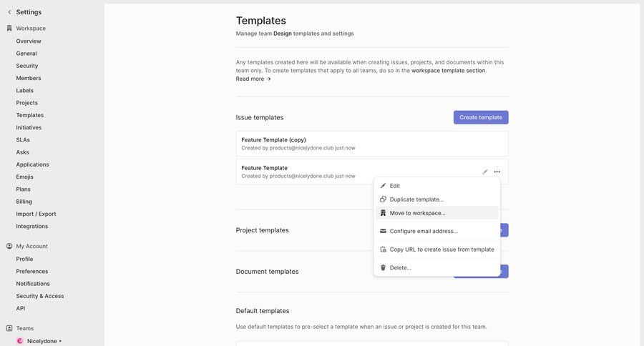644x346 pixels.
Task: Go to Billing settings
Action: coord(24,201)
